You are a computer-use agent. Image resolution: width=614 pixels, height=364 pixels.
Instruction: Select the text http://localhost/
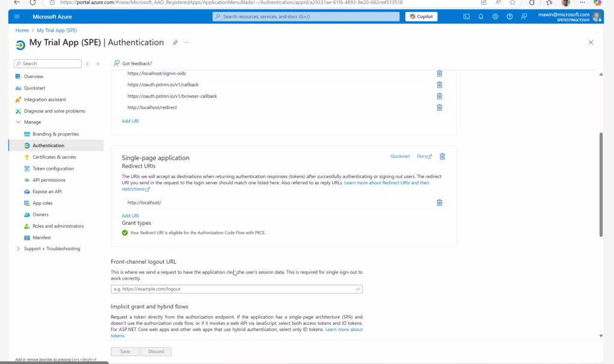144,203
